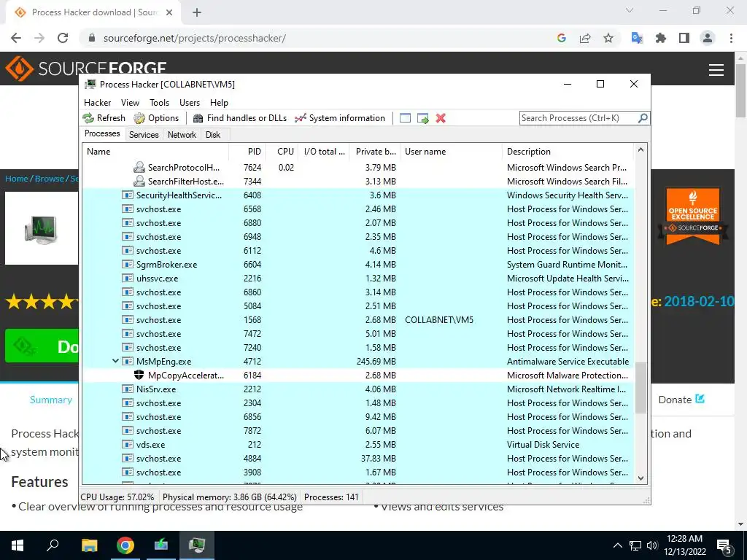Click share page icon in address bar
The image size is (747, 560).
pos(585,38)
